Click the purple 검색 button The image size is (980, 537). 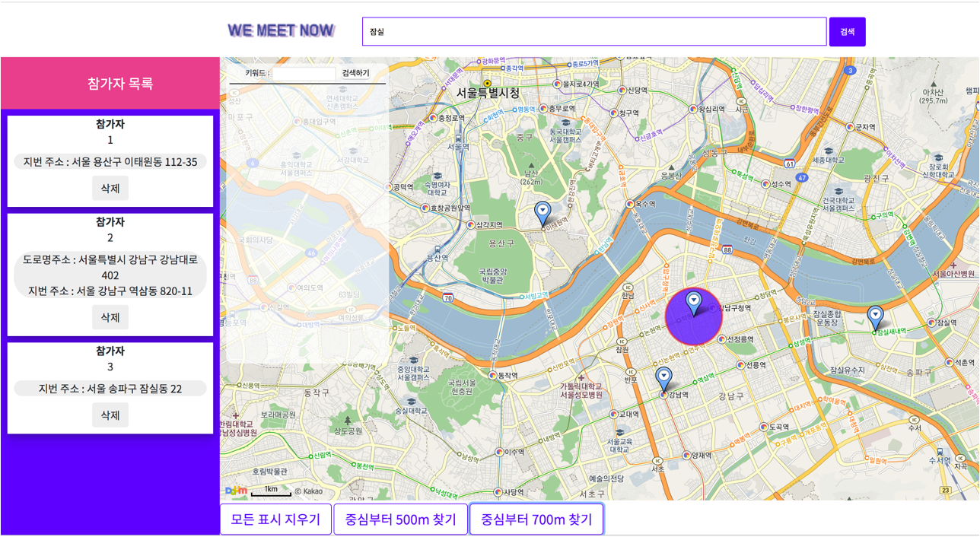point(847,32)
